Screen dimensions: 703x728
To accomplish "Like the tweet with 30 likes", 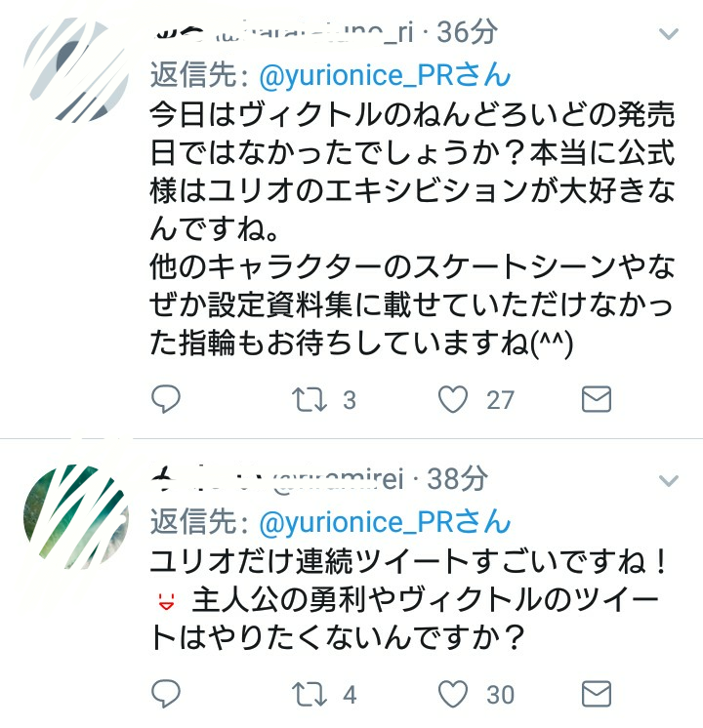I will tap(453, 694).
